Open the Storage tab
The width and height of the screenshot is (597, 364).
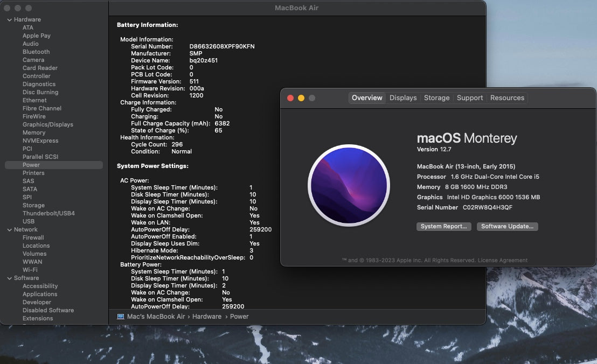coord(436,98)
